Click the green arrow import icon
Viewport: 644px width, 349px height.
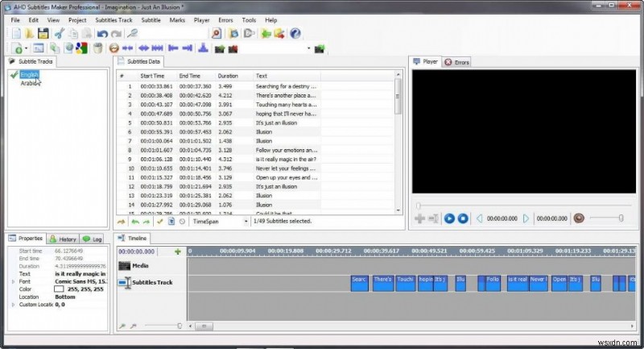click(266, 34)
